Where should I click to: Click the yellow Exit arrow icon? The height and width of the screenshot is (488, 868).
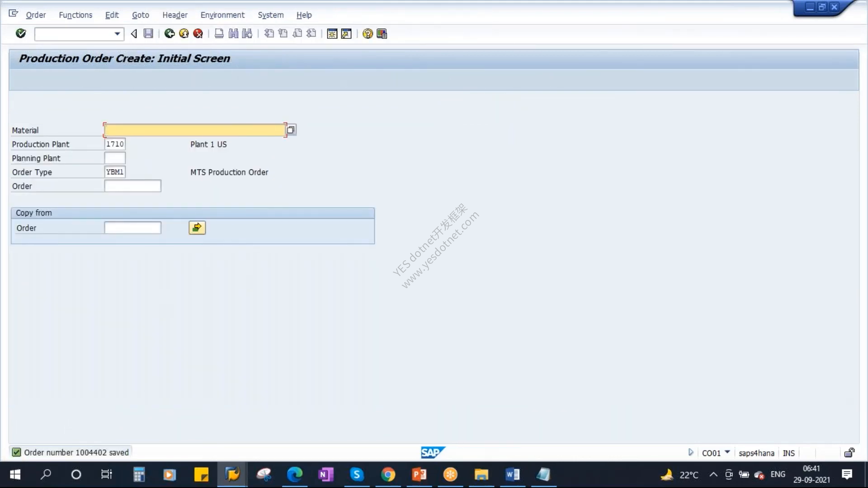point(184,33)
